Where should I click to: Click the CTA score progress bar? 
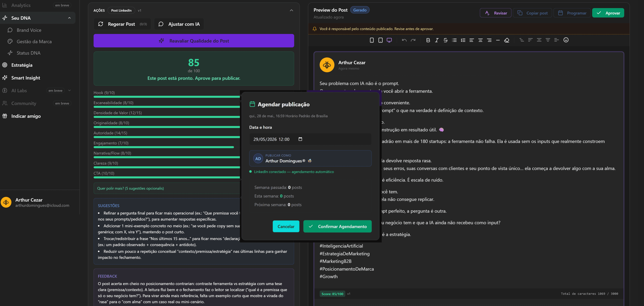pyautogui.click(x=167, y=177)
